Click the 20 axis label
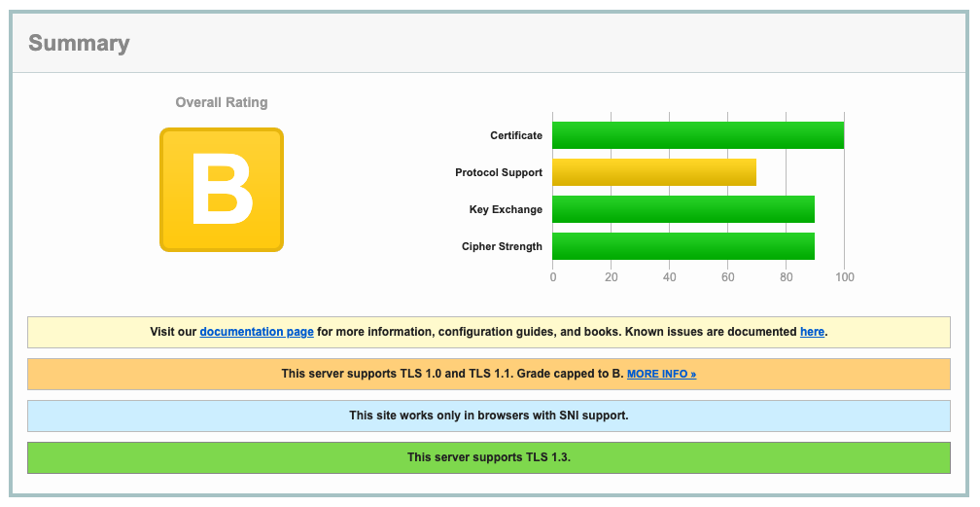Viewport: 980px width, 507px height. click(612, 277)
